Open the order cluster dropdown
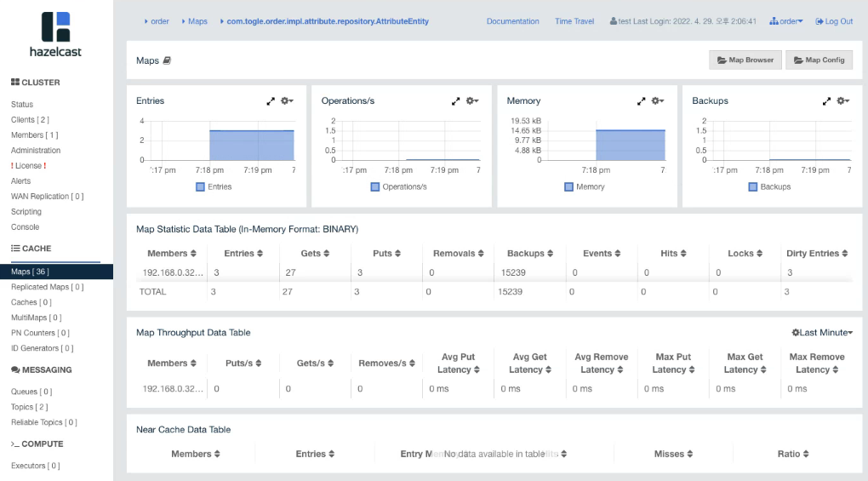Screen dimensions: 868x481 coord(786,21)
